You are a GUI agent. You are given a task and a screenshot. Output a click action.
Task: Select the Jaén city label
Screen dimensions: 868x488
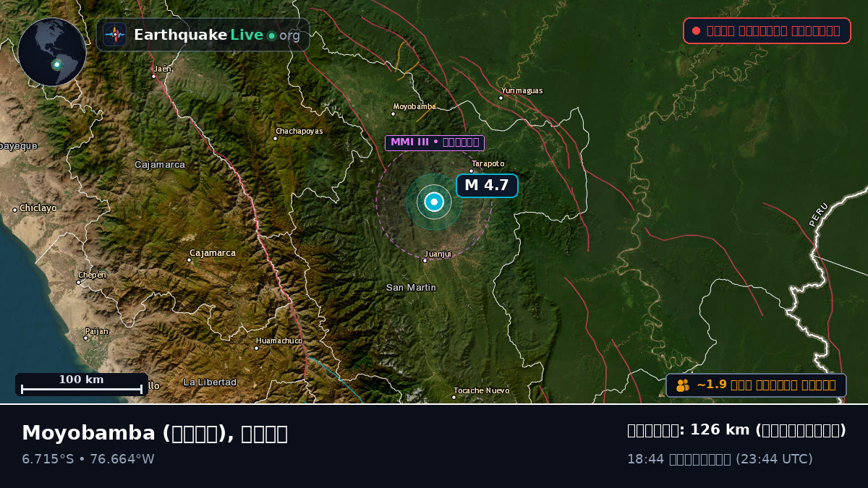[162, 69]
